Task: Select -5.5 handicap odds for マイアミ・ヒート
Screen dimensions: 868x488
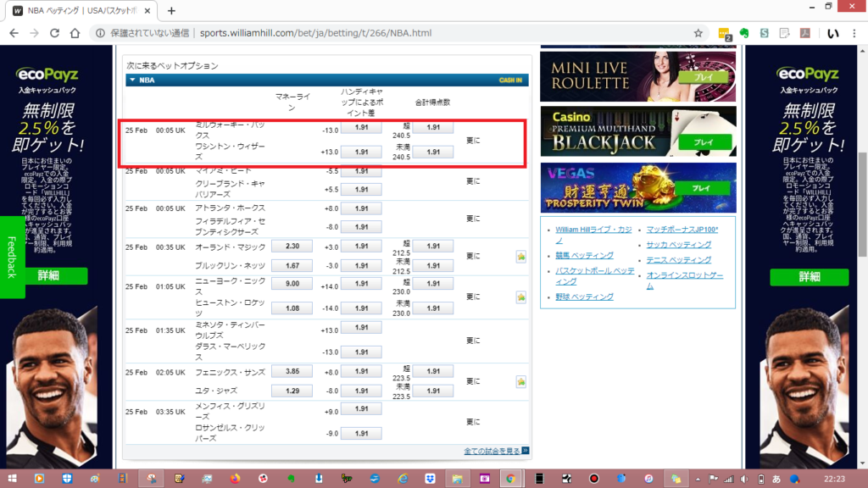Action: [x=361, y=171]
